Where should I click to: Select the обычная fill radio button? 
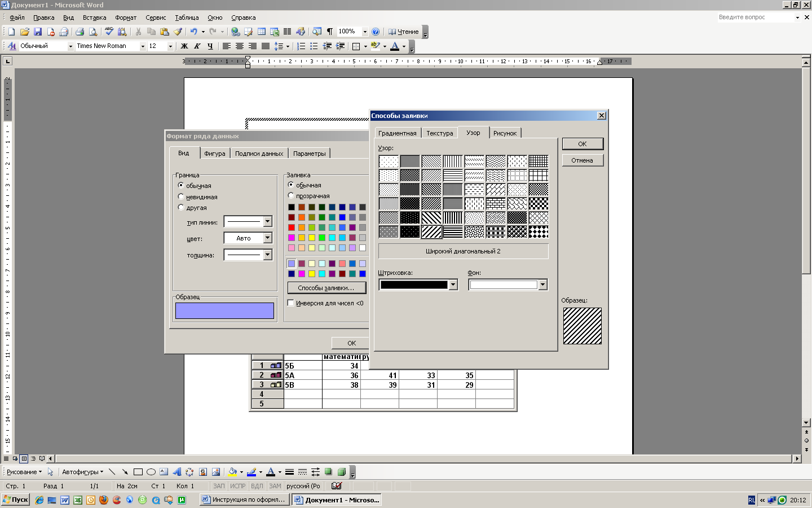pyautogui.click(x=291, y=185)
